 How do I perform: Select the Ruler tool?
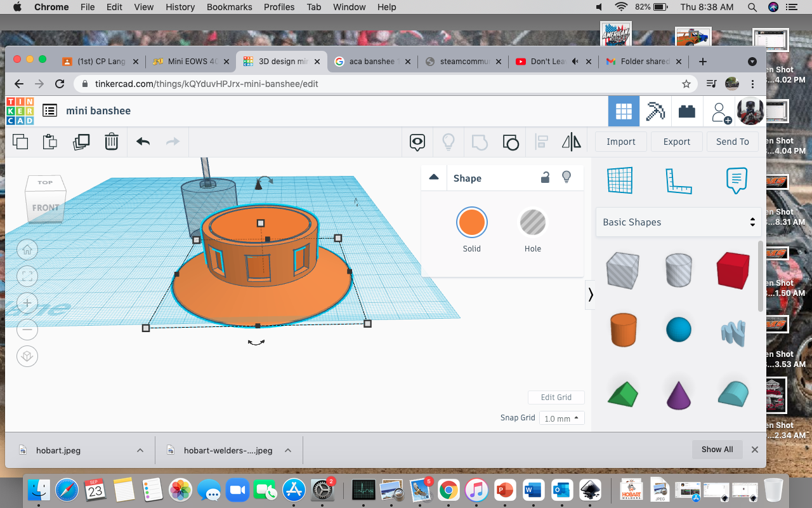(678, 181)
